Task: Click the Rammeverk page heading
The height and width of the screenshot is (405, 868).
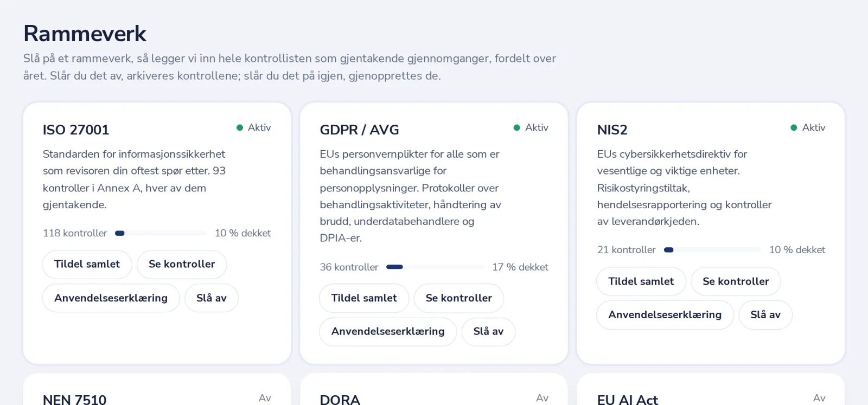Action: click(85, 34)
